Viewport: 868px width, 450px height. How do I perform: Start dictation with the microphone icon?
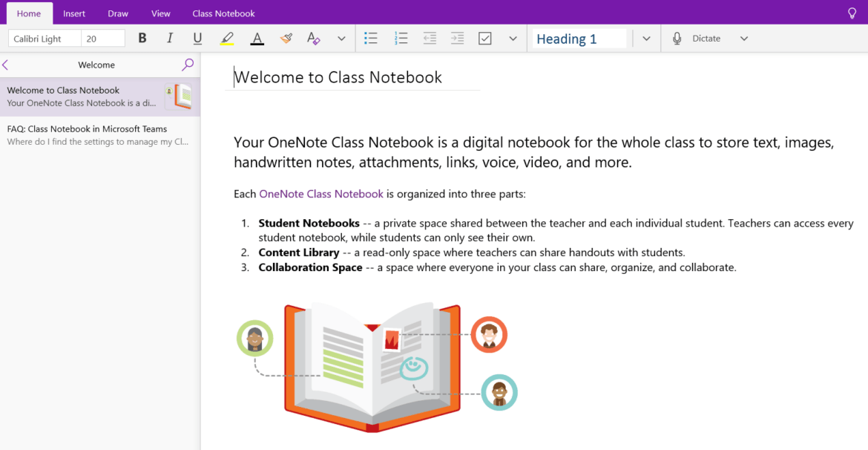point(677,38)
